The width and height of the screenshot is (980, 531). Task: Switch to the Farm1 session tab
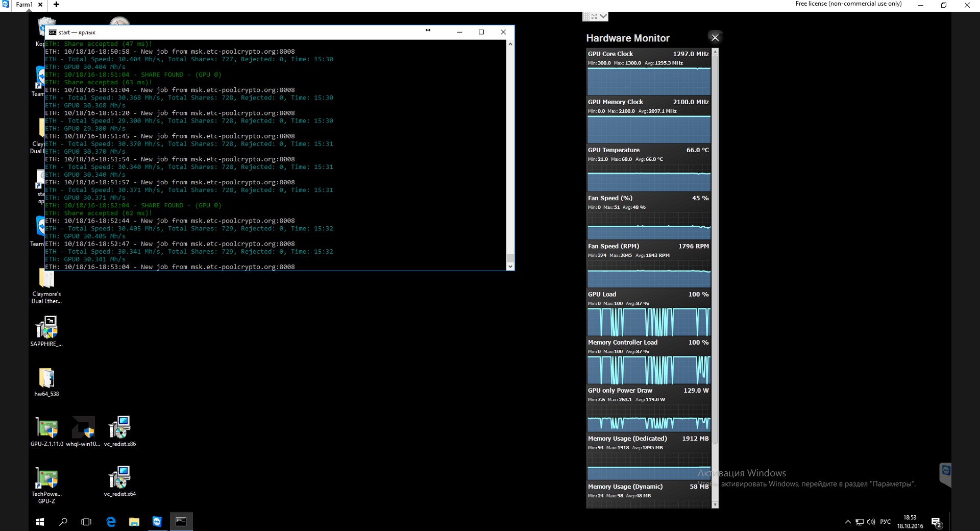(24, 5)
